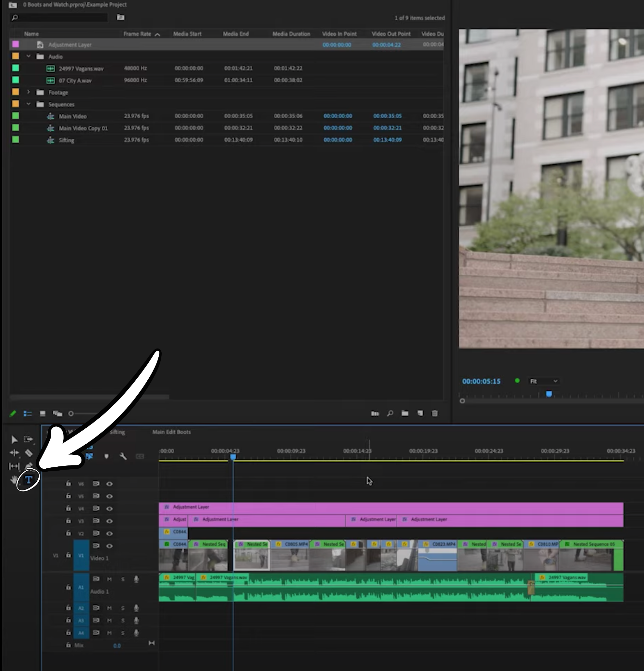Sort by Frame Rate column header
Screen dimensions: 644x671
(137, 34)
